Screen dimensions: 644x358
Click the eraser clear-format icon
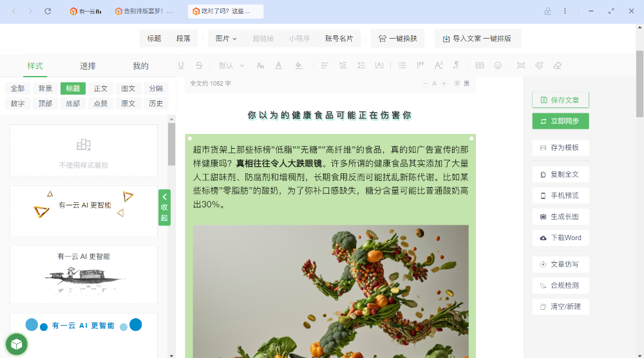click(x=557, y=65)
